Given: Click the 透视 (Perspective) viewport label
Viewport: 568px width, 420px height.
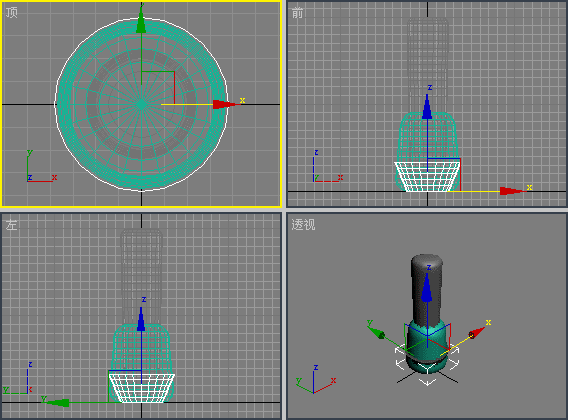Looking at the screenshot, I should tap(304, 225).
